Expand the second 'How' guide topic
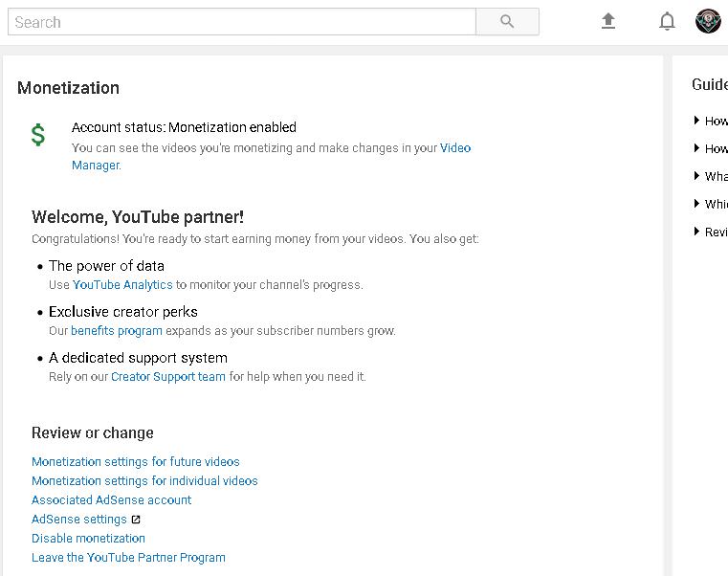The height and width of the screenshot is (576, 728). [x=711, y=148]
